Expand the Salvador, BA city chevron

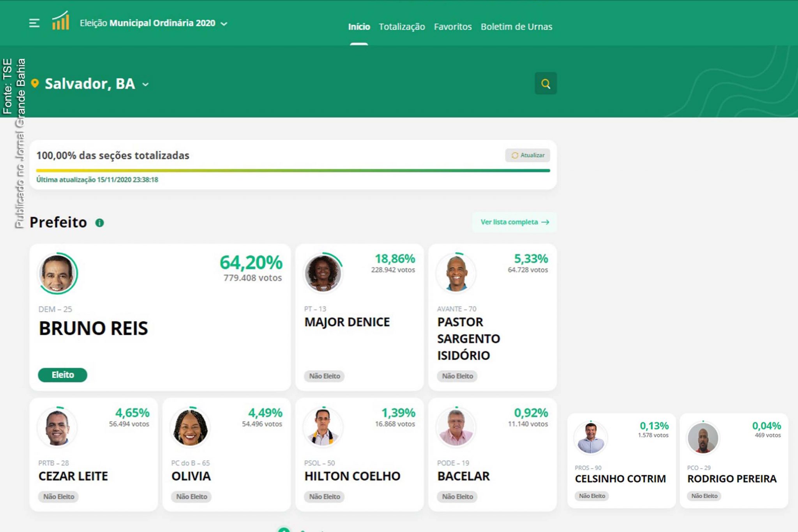(x=145, y=84)
